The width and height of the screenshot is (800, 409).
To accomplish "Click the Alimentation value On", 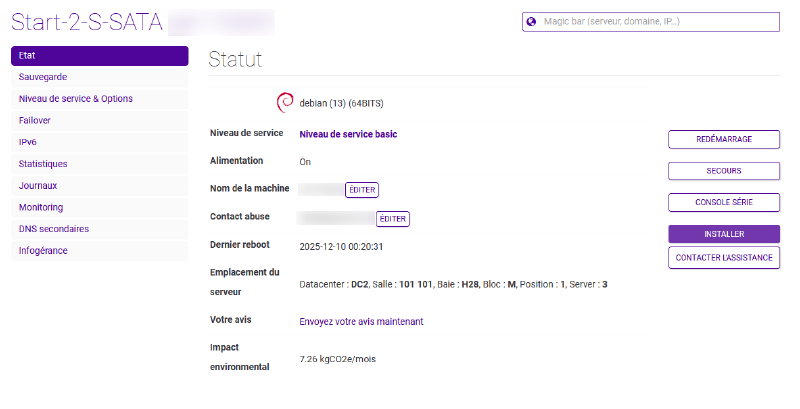I will 305,162.
